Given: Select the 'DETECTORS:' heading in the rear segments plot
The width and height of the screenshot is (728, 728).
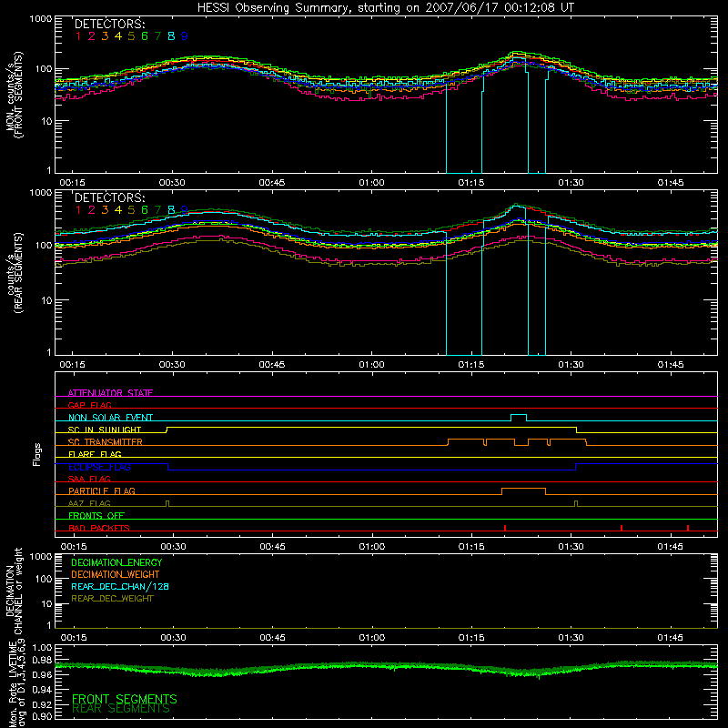Looking at the screenshot, I should point(109,197).
